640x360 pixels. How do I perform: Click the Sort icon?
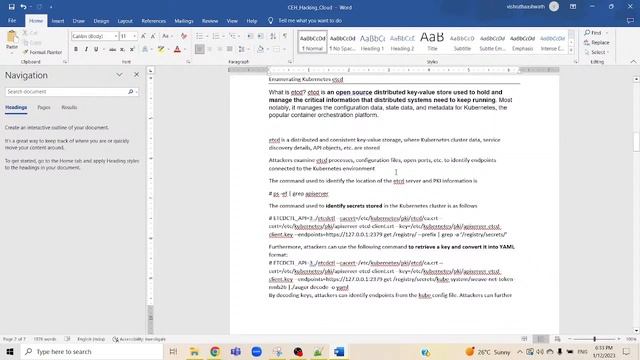pos(273,36)
